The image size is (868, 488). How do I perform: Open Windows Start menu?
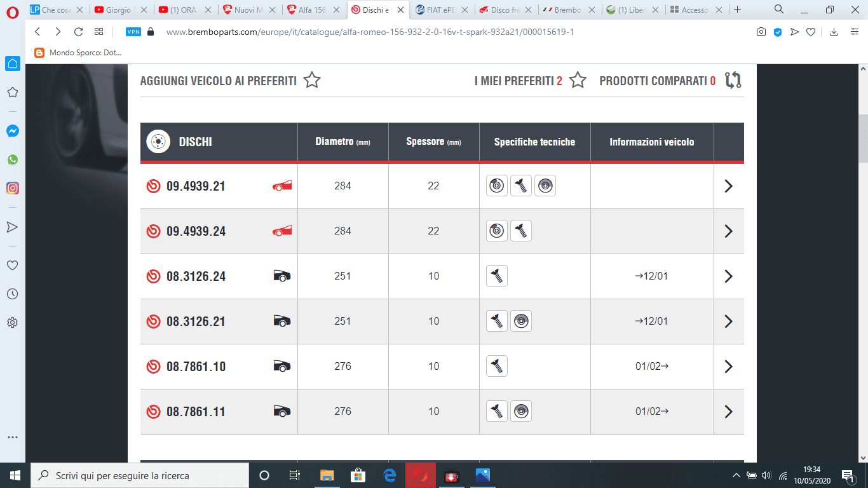[15, 475]
